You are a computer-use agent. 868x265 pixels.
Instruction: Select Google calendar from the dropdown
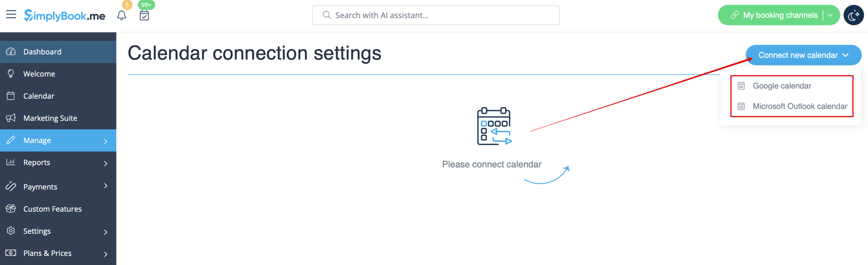click(x=782, y=86)
